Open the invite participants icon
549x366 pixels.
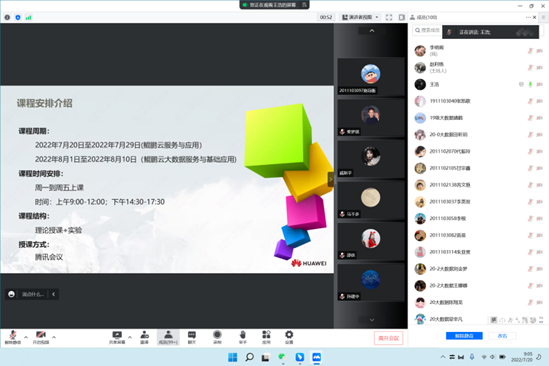click(144, 338)
